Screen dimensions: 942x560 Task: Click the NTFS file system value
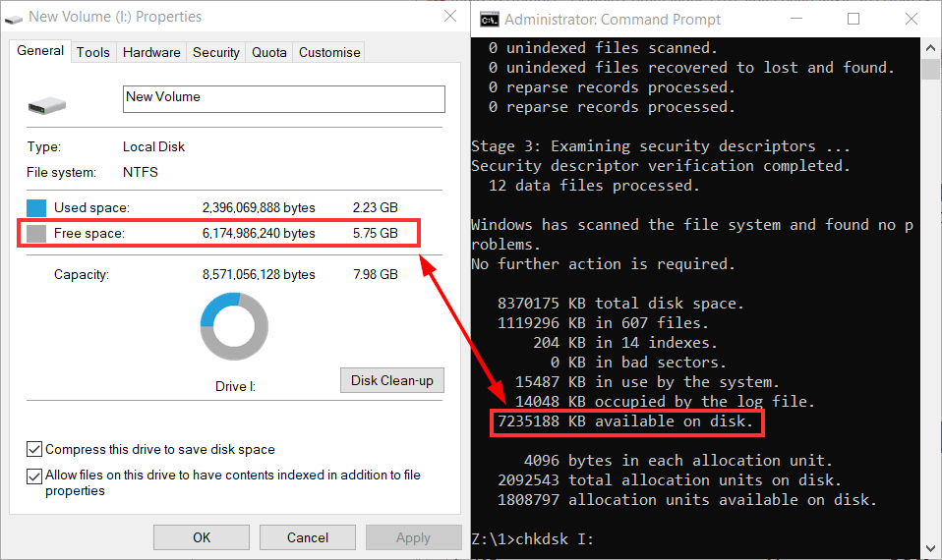141,172
